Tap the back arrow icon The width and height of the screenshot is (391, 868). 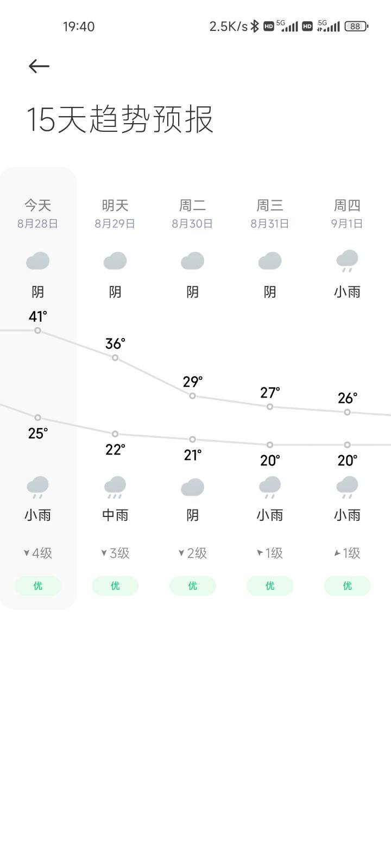pos(39,66)
